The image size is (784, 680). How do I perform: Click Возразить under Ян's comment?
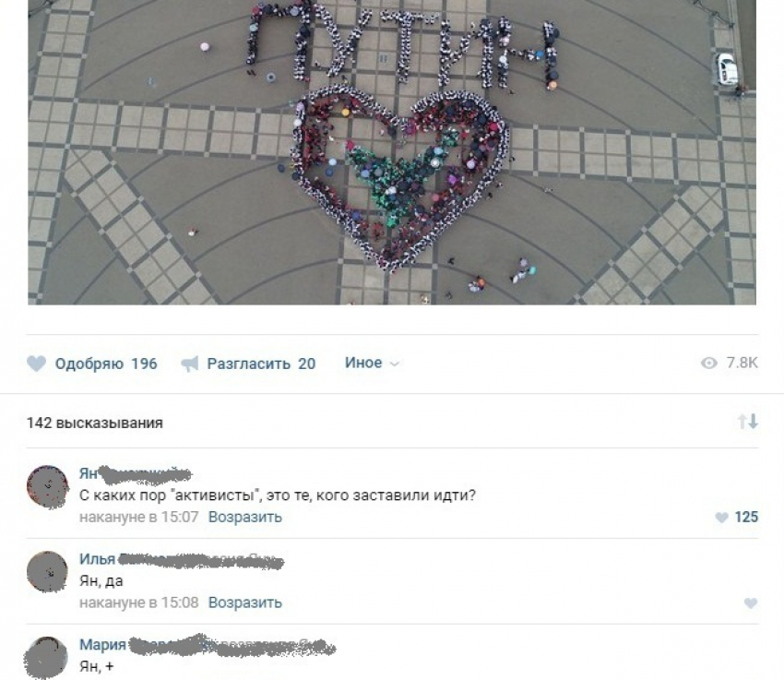click(245, 517)
